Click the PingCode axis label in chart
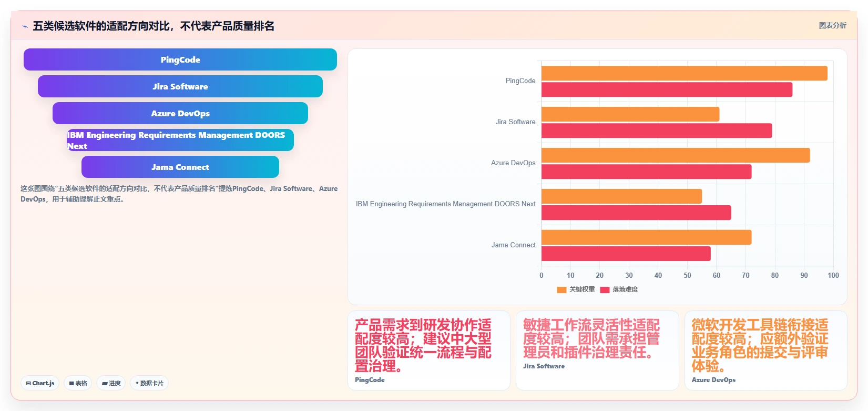The width and height of the screenshot is (868, 411). [520, 81]
